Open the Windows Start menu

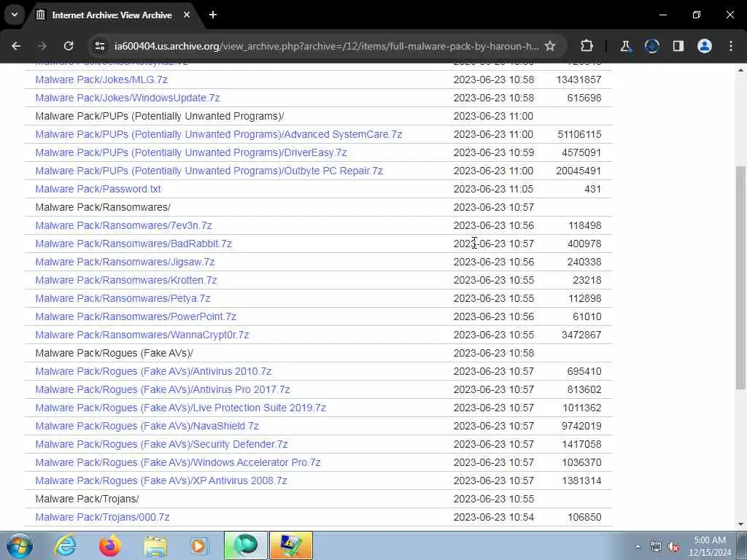coord(20,545)
